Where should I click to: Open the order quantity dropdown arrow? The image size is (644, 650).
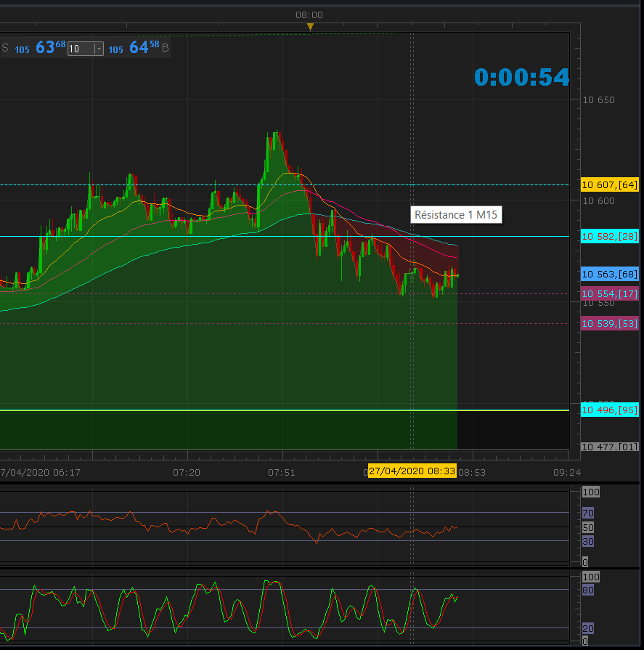[x=98, y=49]
